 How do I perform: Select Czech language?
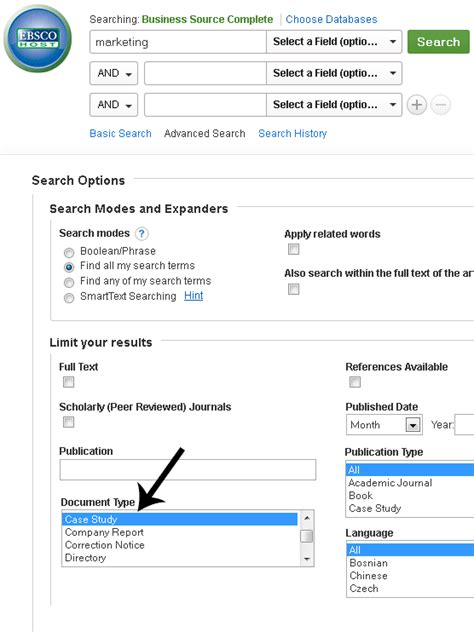(410, 588)
